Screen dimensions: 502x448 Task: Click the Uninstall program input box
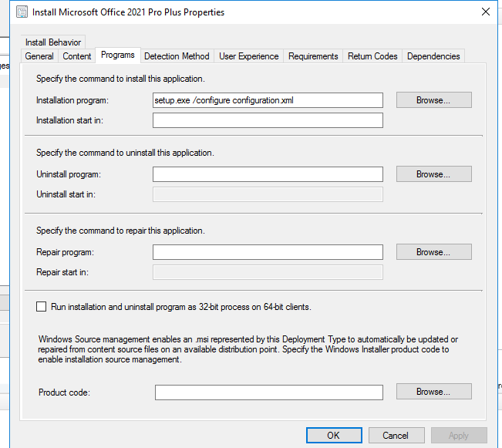[x=268, y=174]
